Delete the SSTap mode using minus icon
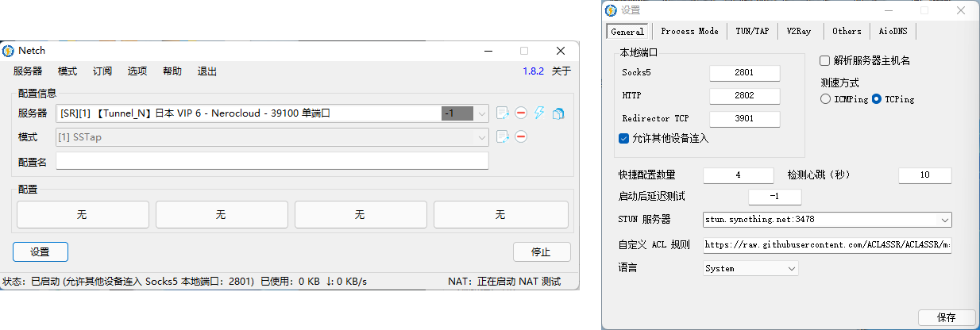This screenshot has height=330, width=980. pos(521,136)
